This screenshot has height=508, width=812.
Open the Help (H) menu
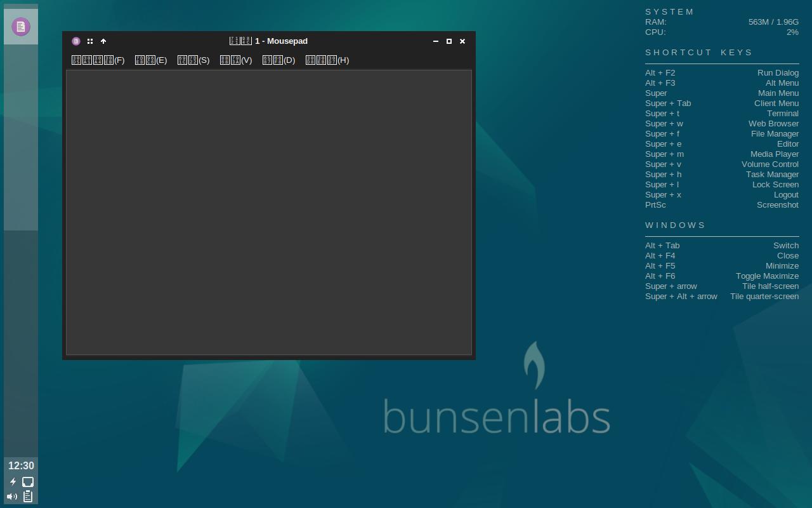(327, 60)
